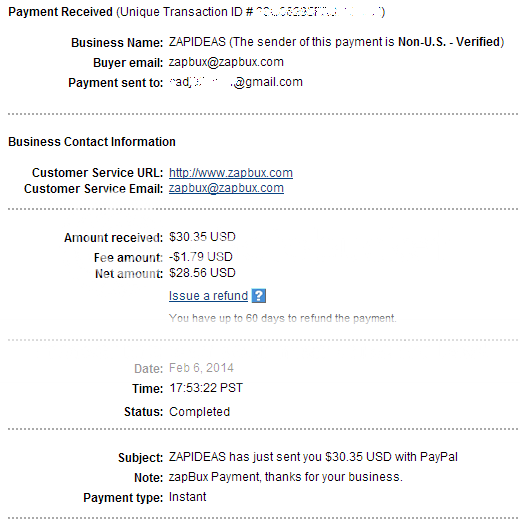Image resolution: width=520 pixels, height=526 pixels.
Task: Click the time 17:53:22 PST
Action: (x=206, y=388)
